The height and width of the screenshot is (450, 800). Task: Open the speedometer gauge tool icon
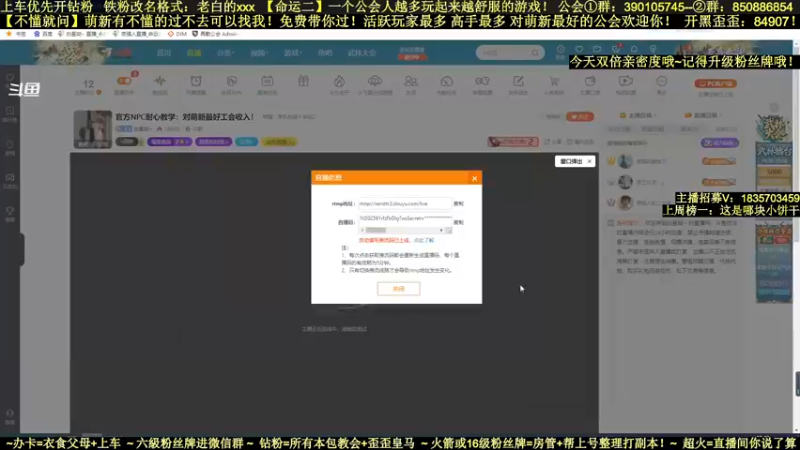446,81
